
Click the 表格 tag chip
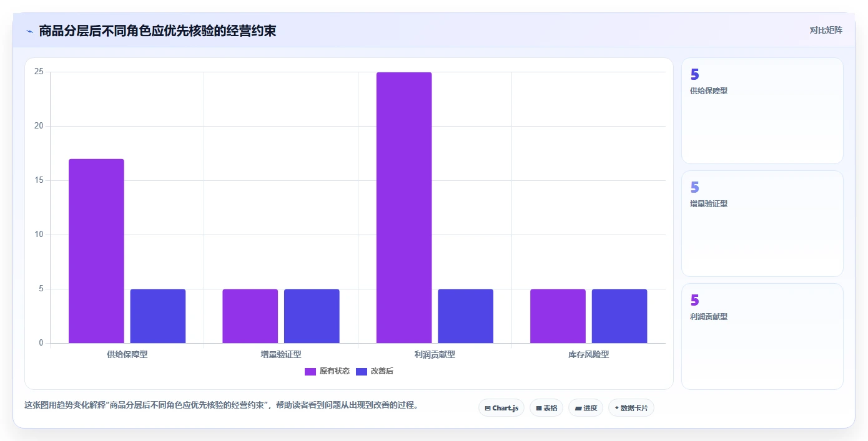[x=546, y=408]
